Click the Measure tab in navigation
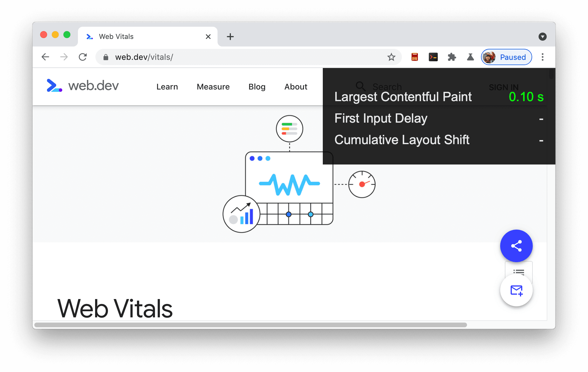 click(213, 86)
